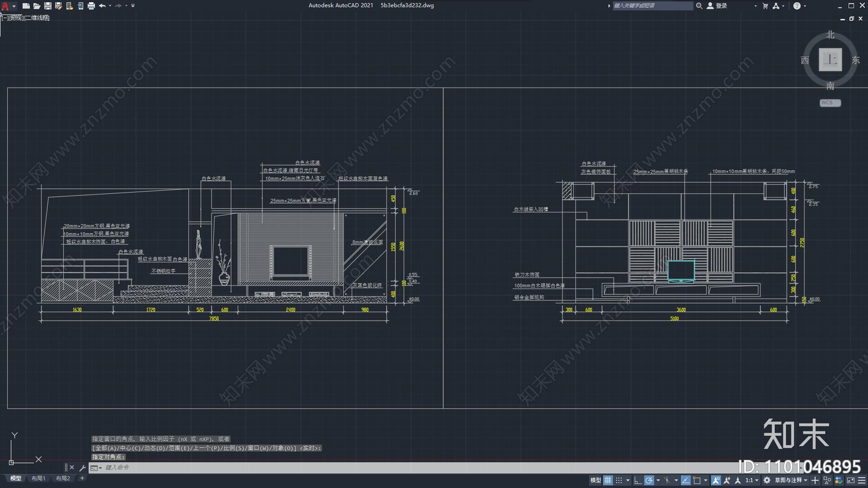The width and height of the screenshot is (868, 488).
Task: Click the Open file folder icon
Action: (x=37, y=6)
